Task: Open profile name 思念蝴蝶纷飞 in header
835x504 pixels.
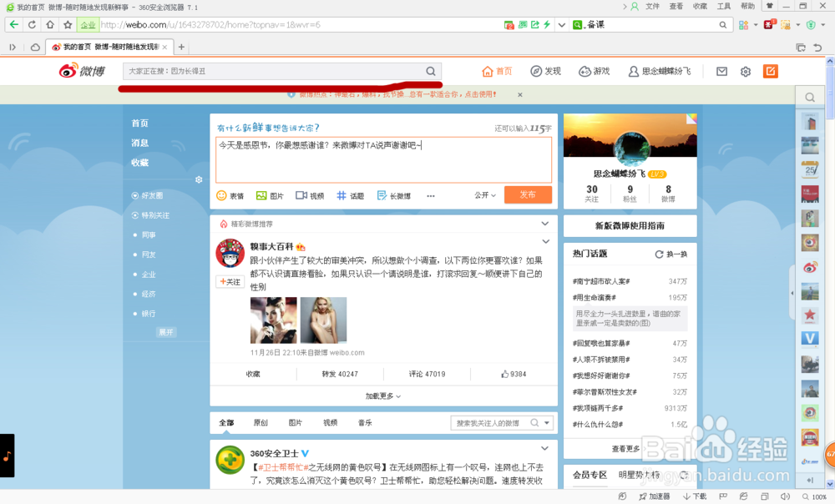Action: (x=660, y=71)
